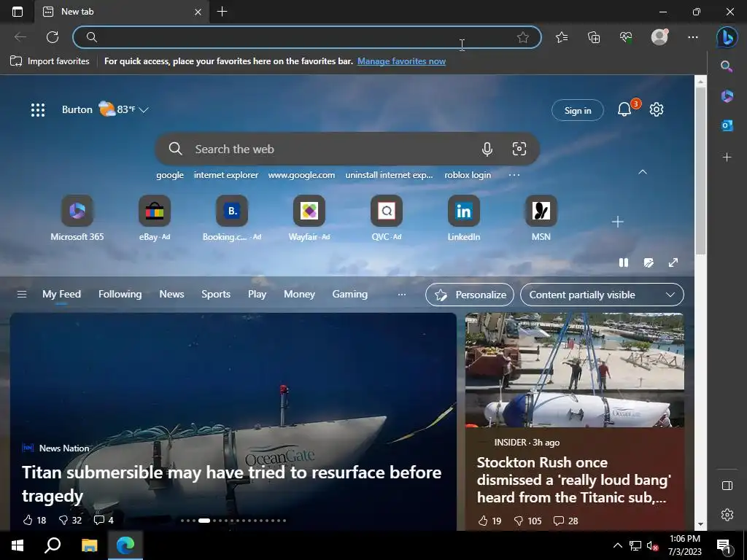Collapse the quick links chevron
The image size is (747, 560).
point(643,172)
